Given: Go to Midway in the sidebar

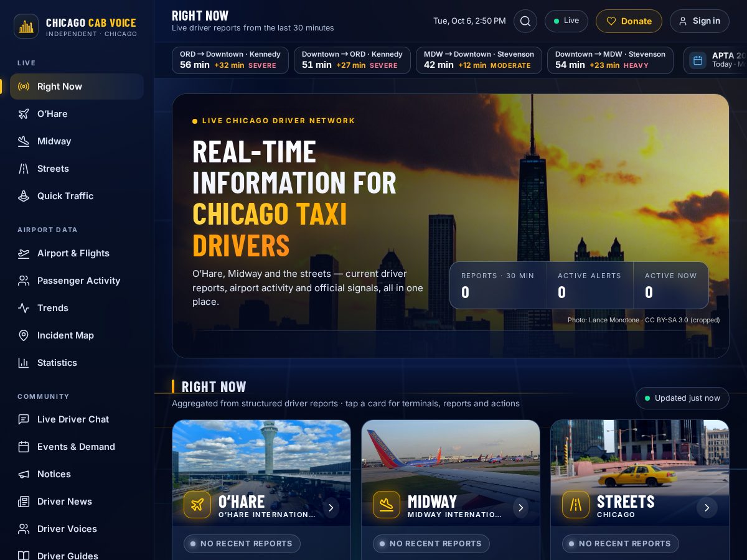Looking at the screenshot, I should pos(77,141).
